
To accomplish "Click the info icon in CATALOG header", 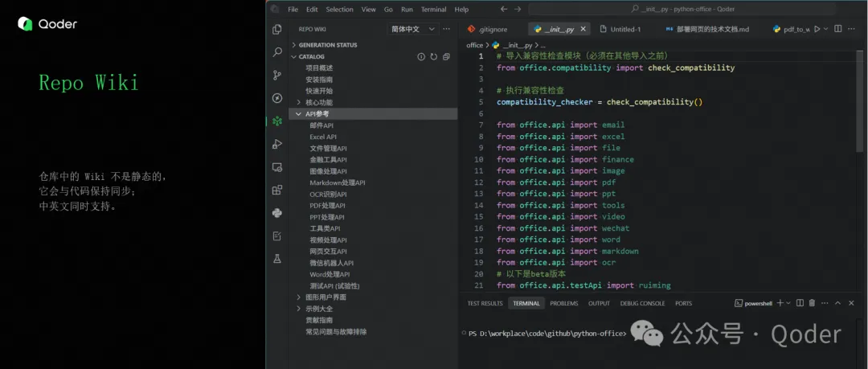I will [x=420, y=56].
